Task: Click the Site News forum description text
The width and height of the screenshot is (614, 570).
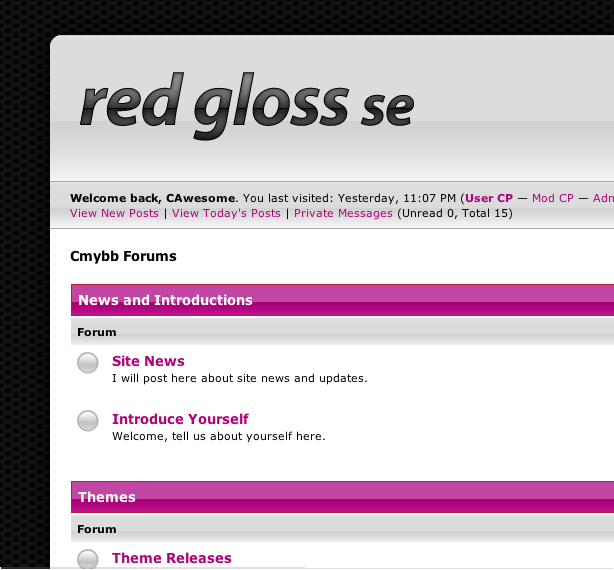Action: point(239,378)
